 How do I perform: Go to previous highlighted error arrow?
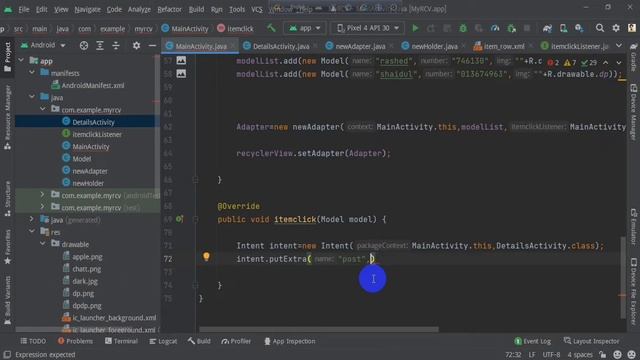click(606, 62)
